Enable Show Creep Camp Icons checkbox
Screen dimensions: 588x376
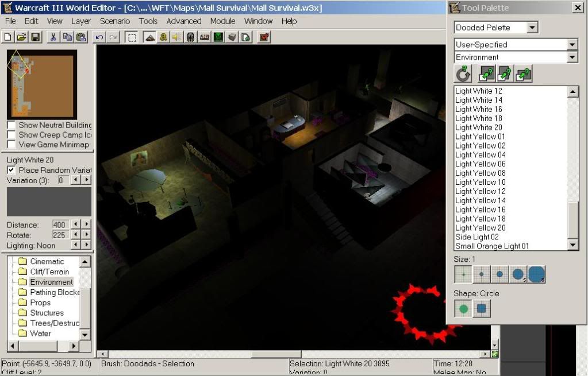tap(11, 135)
